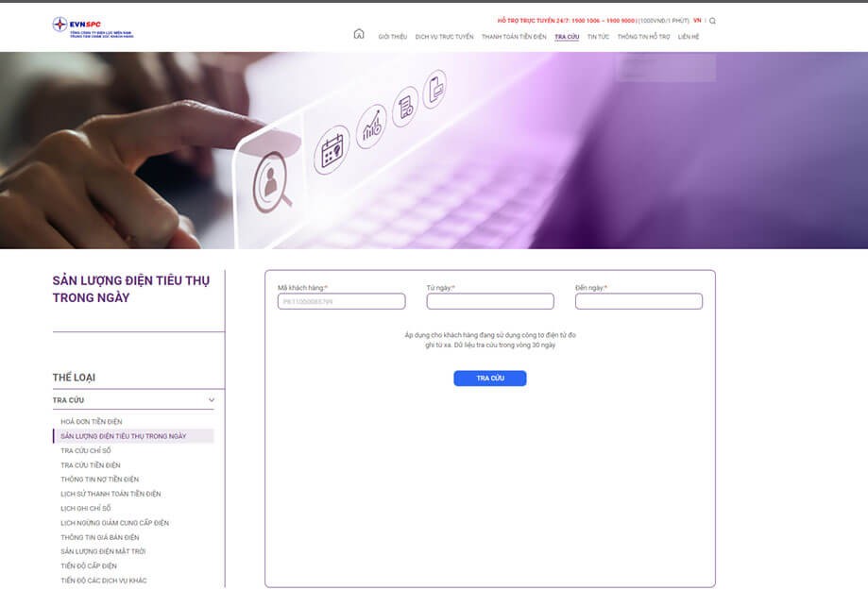The image size is (868, 607).
Task: Select TRA CỨU CHỈ SỐ sidebar link
Action: (x=86, y=451)
